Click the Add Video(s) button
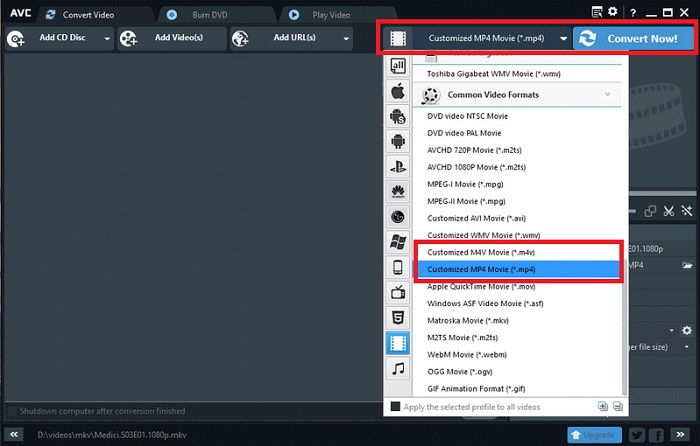700x446 pixels. click(x=171, y=38)
